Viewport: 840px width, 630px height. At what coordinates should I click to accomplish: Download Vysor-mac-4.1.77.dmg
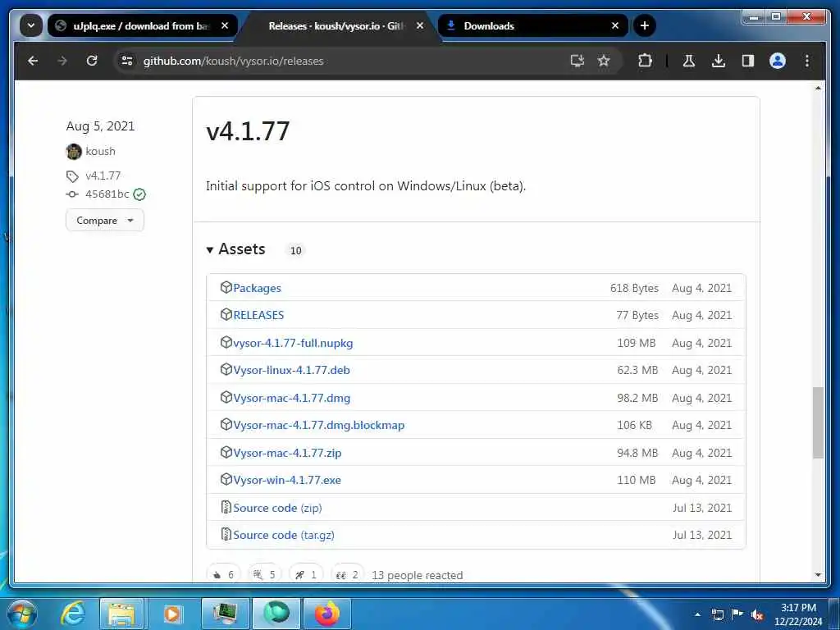[292, 398]
